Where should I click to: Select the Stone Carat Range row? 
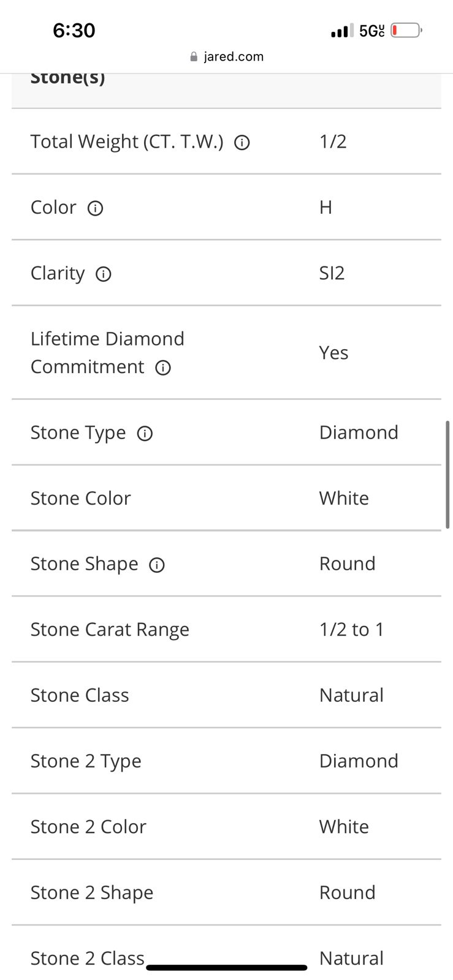(226, 629)
